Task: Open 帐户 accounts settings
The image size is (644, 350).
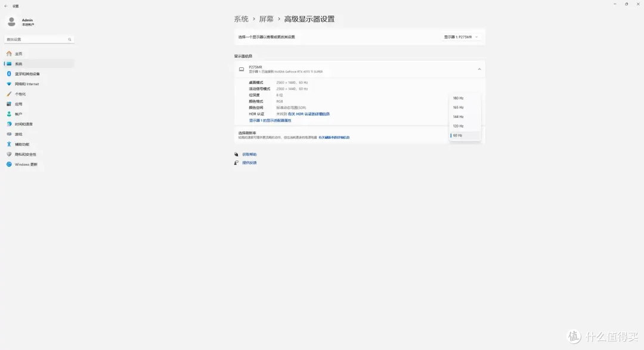Action: (x=39, y=114)
